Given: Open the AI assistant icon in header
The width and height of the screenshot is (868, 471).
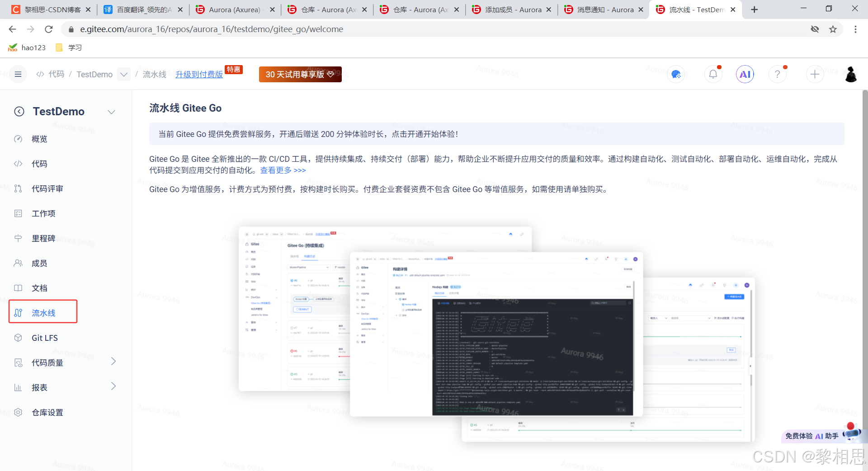Looking at the screenshot, I should (x=745, y=74).
